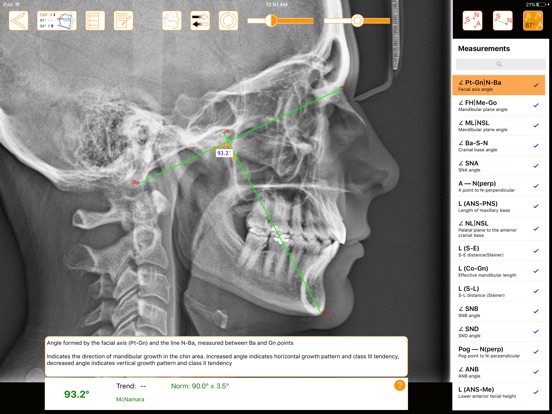Open the checklist icon in toolbar
Image resolution: width=552 pixels, height=414 pixels.
95,20
